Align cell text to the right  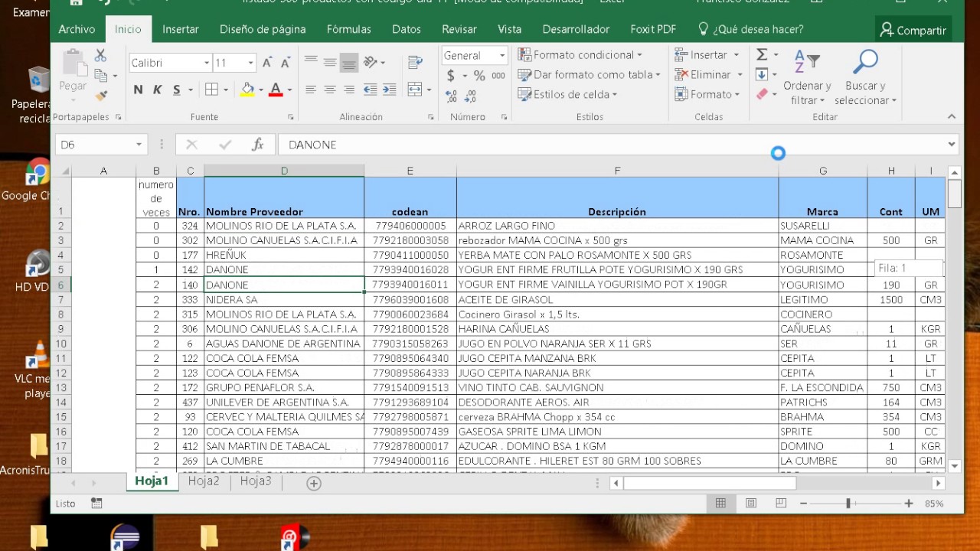[349, 90]
